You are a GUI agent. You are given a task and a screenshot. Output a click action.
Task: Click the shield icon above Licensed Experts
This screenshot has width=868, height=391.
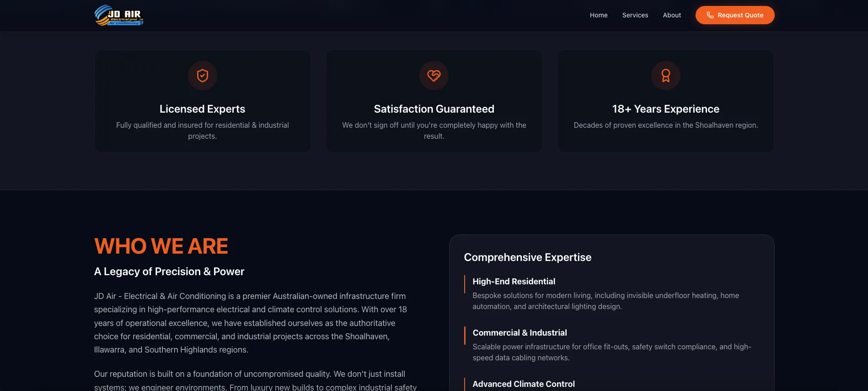(203, 76)
